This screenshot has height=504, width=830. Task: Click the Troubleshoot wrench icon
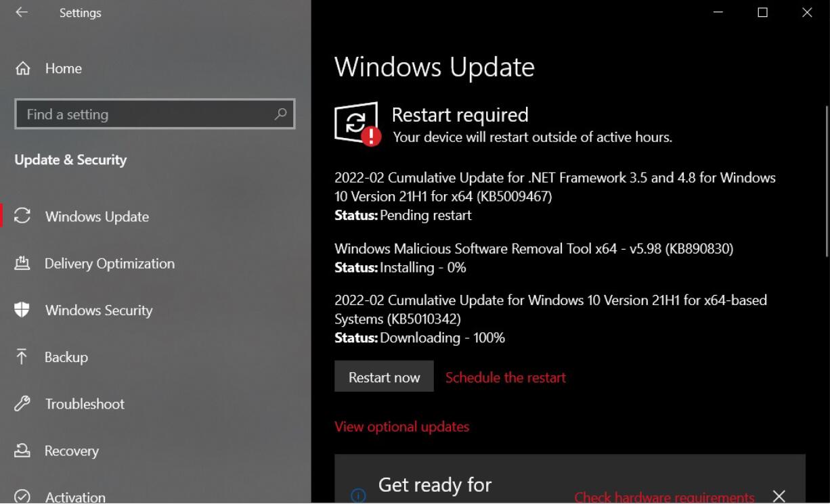[22, 404]
